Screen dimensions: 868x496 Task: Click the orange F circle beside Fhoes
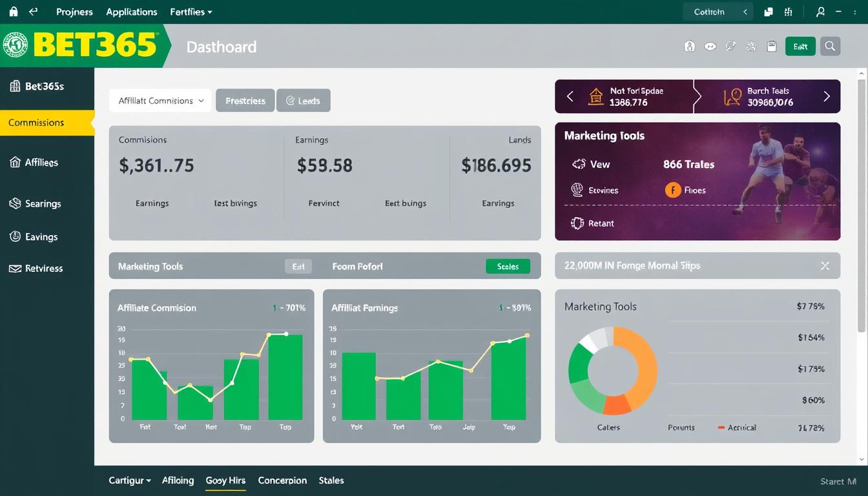[673, 190]
